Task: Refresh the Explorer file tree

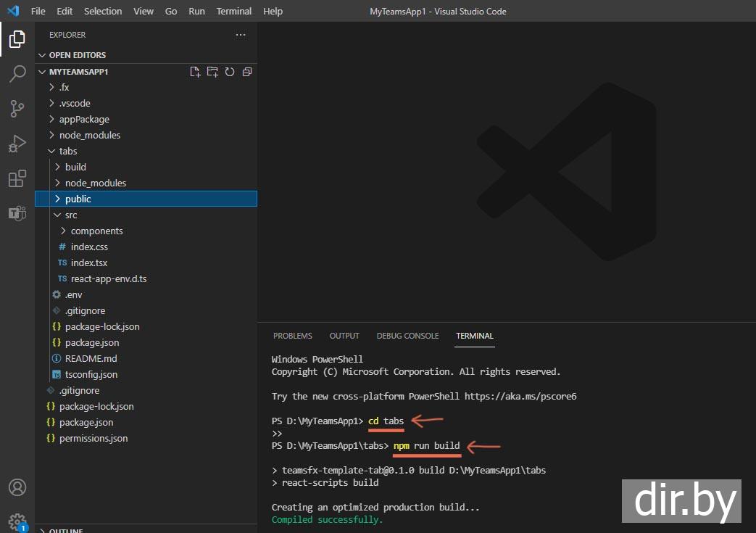Action: (x=230, y=72)
